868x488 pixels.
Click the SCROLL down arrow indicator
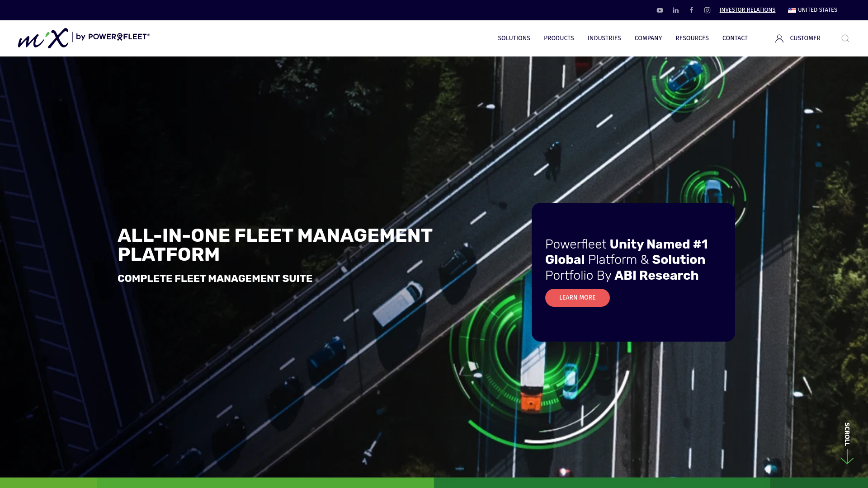click(x=847, y=443)
